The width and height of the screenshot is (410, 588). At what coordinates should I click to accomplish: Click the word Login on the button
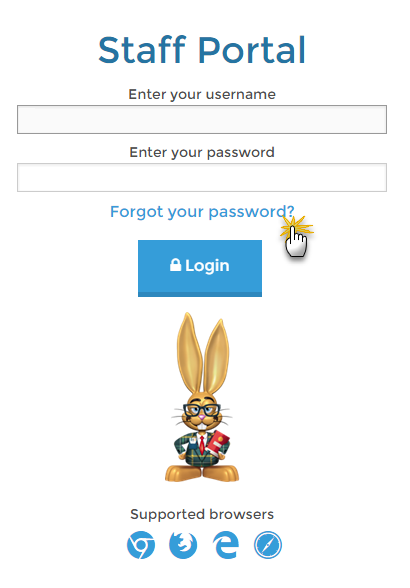(207, 266)
